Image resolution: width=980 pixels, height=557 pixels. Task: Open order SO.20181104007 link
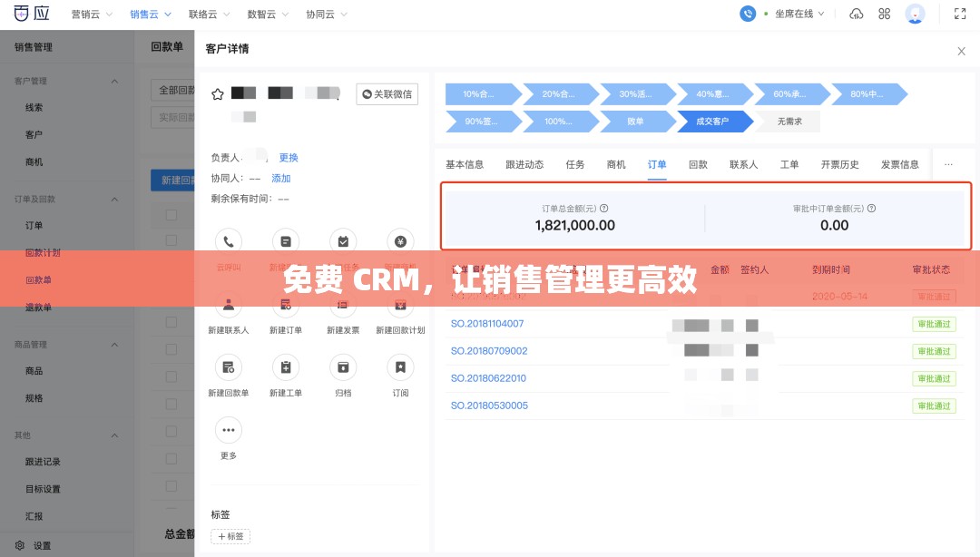(x=488, y=324)
